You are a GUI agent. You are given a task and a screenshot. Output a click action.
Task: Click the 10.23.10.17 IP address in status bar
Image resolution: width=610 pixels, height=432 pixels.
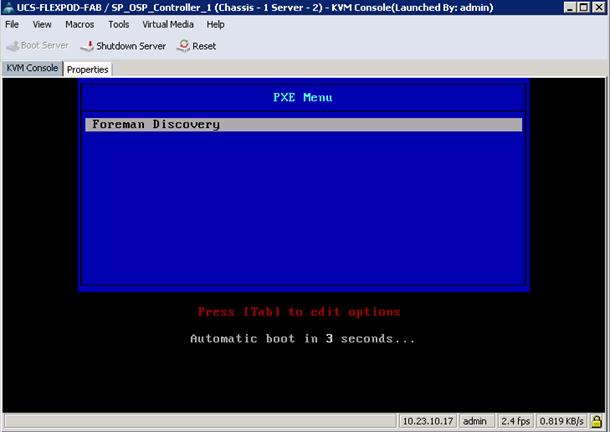428,421
